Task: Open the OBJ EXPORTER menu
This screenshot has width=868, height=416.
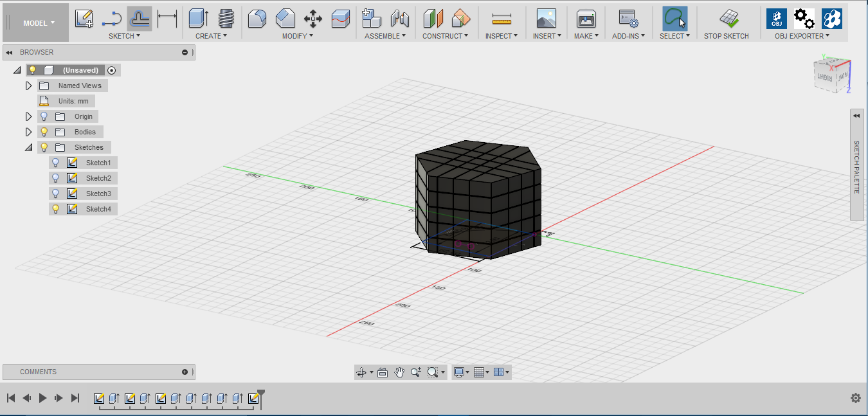Action: point(802,36)
